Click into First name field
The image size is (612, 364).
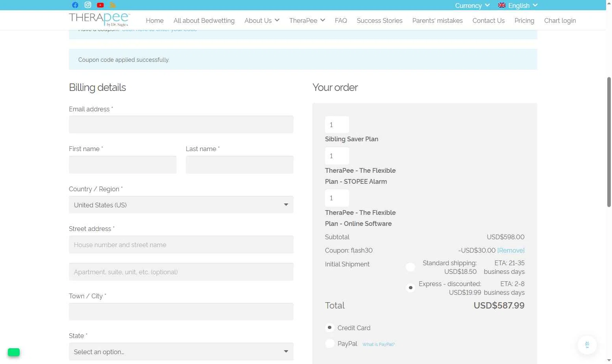pyautogui.click(x=122, y=164)
